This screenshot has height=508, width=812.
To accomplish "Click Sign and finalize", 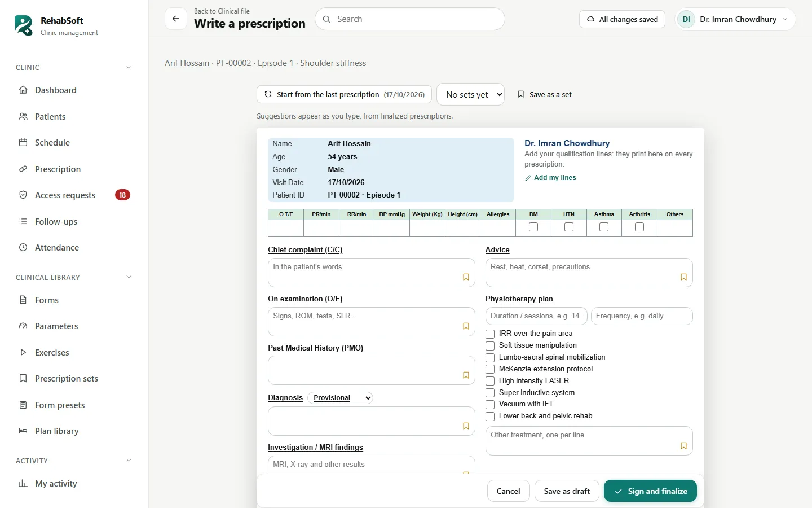I will pyautogui.click(x=650, y=491).
